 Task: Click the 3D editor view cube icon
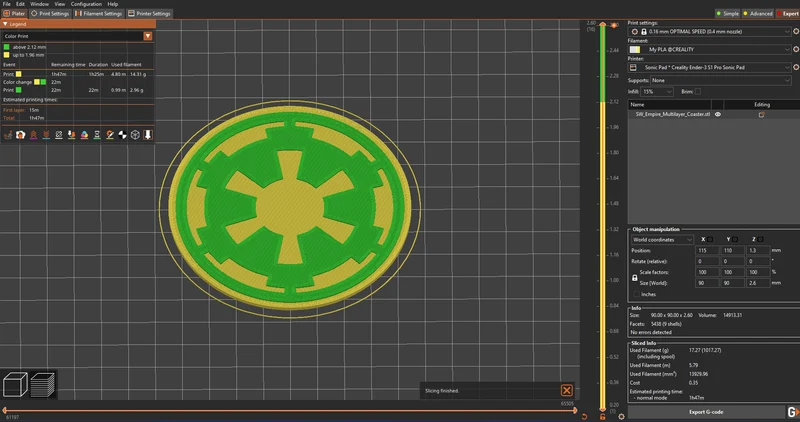click(15, 385)
